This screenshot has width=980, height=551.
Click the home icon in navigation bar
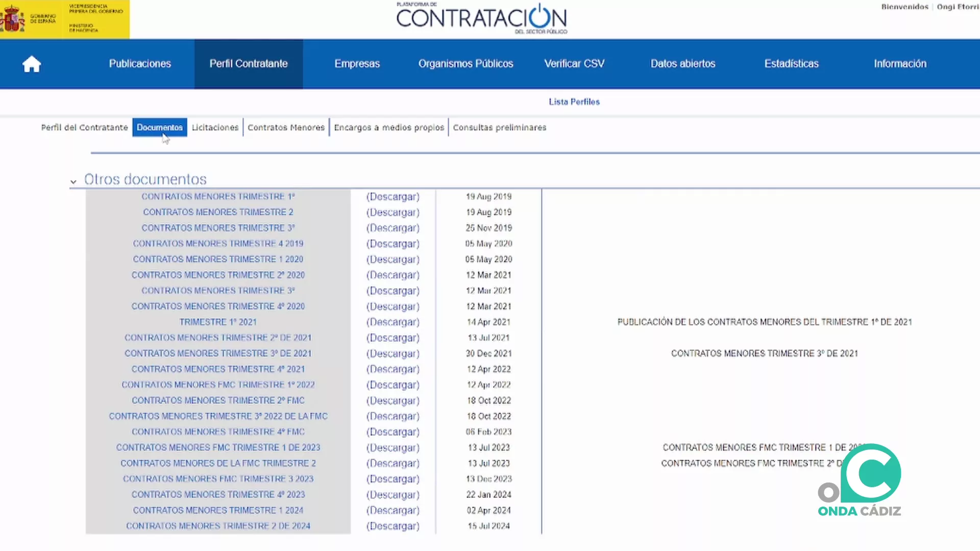pos(32,63)
